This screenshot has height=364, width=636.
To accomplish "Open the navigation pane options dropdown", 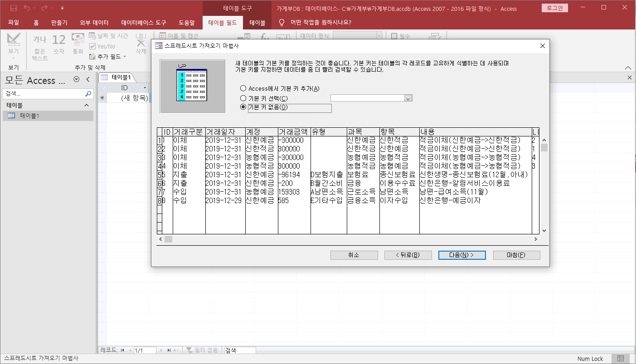I will [76, 80].
